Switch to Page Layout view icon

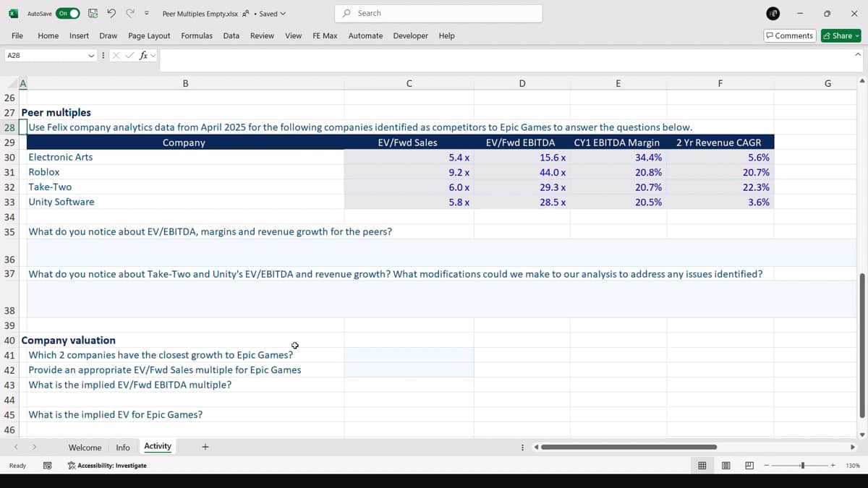[x=726, y=466]
